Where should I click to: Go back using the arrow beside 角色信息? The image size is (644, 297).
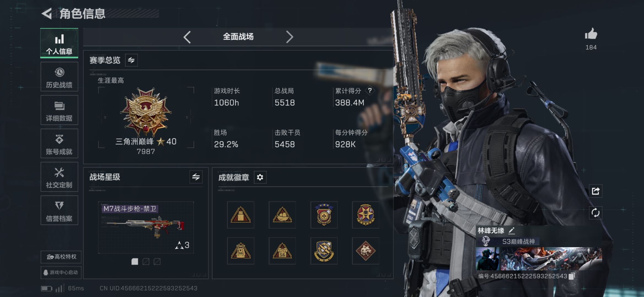click(47, 13)
